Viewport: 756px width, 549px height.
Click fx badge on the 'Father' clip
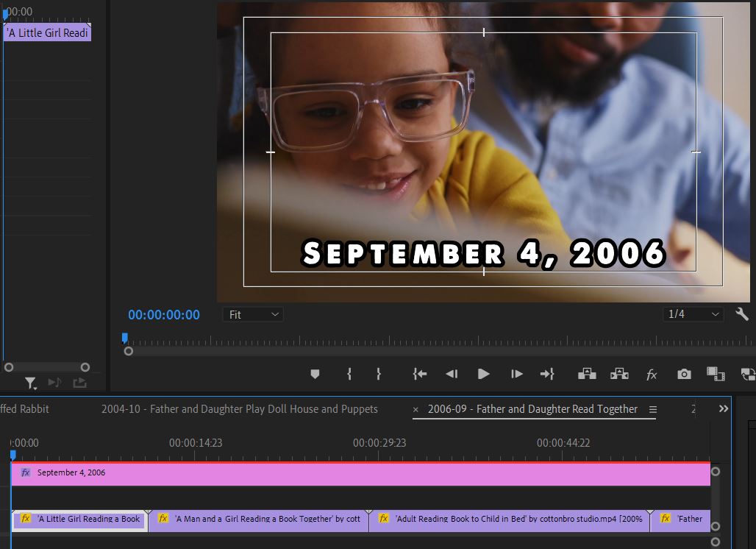pos(666,519)
